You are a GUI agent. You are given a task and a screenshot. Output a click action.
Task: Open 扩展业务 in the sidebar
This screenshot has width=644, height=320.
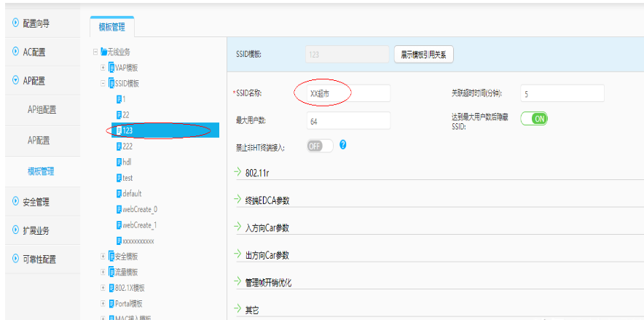pyautogui.click(x=43, y=230)
